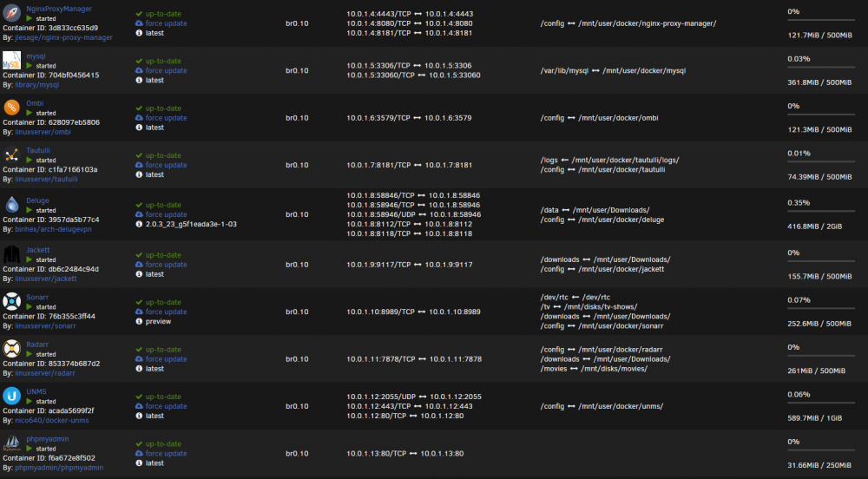The width and height of the screenshot is (868, 479).
Task: Open the phpmyadmin container name link
Action: [48, 439]
